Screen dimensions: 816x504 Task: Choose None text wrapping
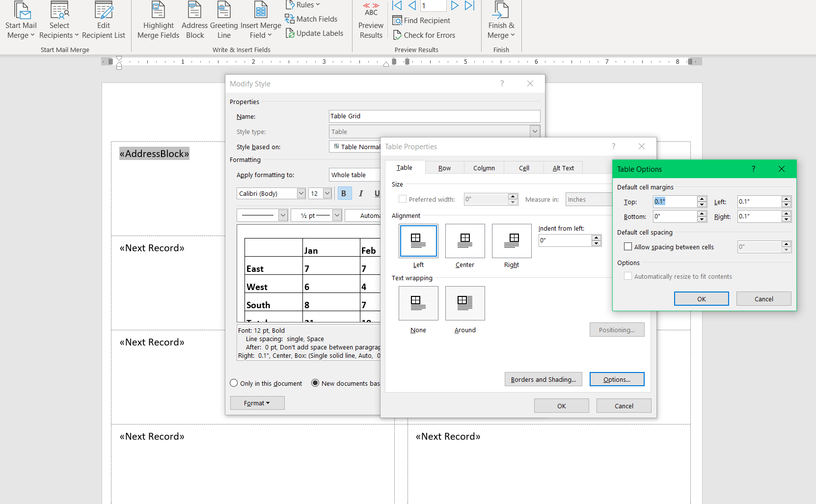click(418, 303)
